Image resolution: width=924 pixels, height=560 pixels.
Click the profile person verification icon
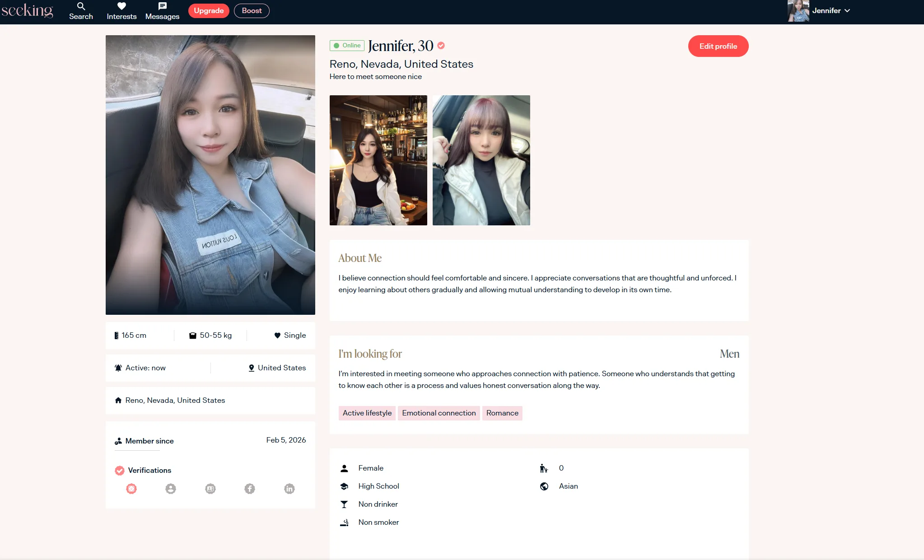point(171,489)
